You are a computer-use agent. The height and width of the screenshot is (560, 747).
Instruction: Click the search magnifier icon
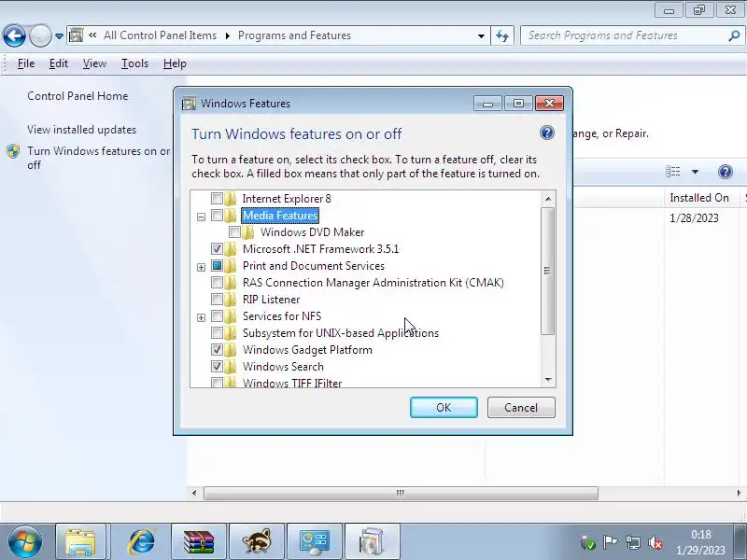point(734,35)
